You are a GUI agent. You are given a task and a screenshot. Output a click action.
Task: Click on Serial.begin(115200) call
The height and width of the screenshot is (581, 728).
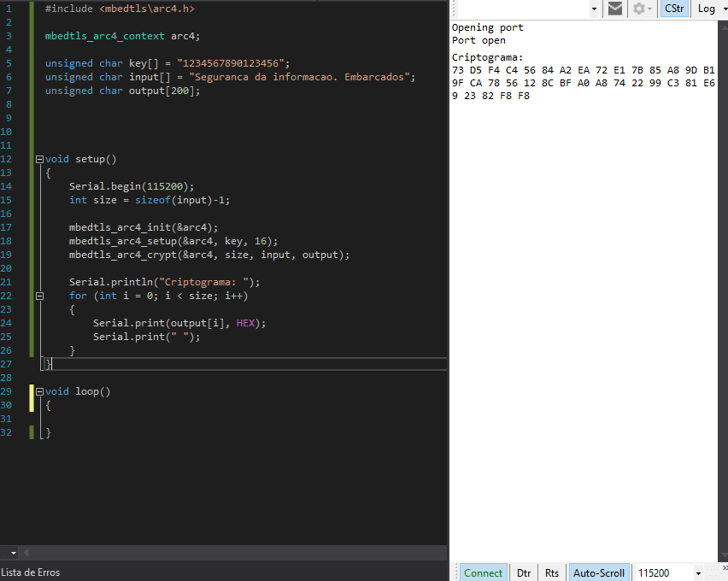[x=132, y=186]
